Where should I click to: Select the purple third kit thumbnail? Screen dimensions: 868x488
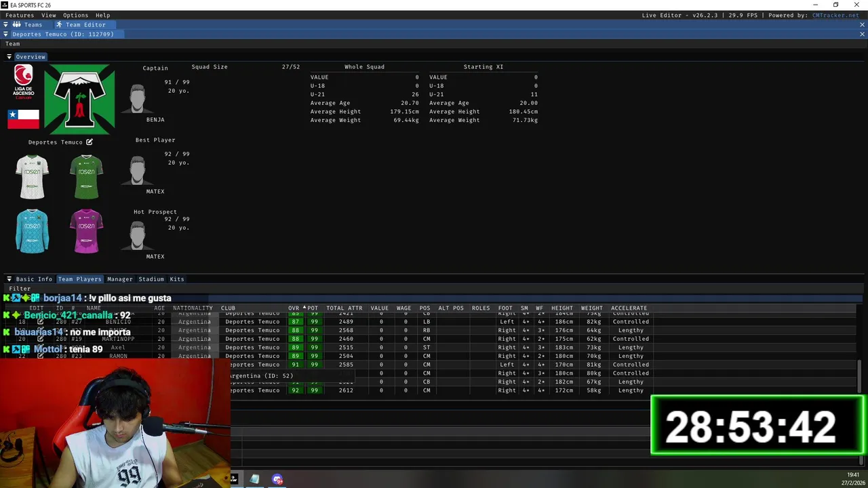(86, 231)
